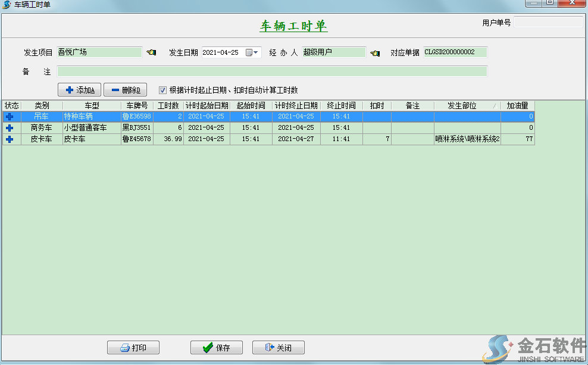Click the 车牌号 column header

click(x=137, y=105)
